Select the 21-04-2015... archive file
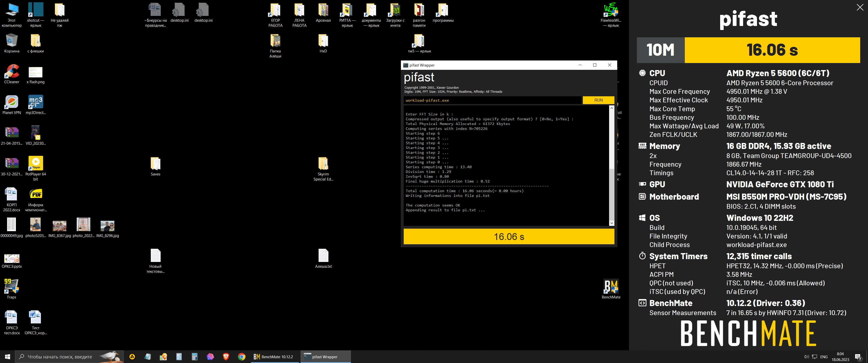This screenshot has width=868, height=363. pos(12,135)
